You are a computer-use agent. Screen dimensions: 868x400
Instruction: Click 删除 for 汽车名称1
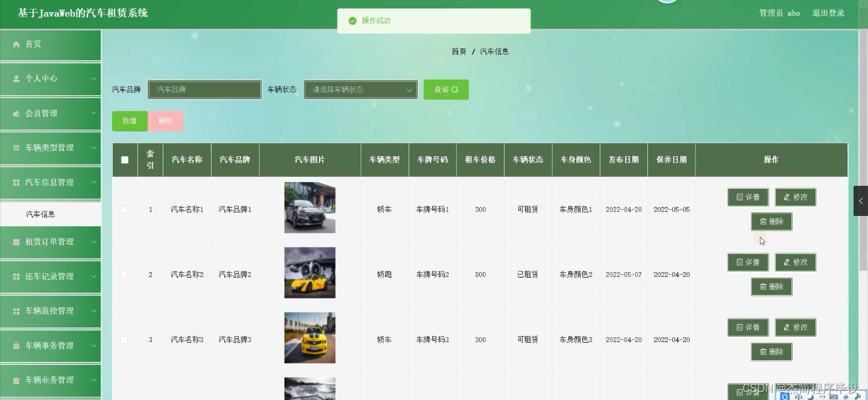pyautogui.click(x=772, y=221)
